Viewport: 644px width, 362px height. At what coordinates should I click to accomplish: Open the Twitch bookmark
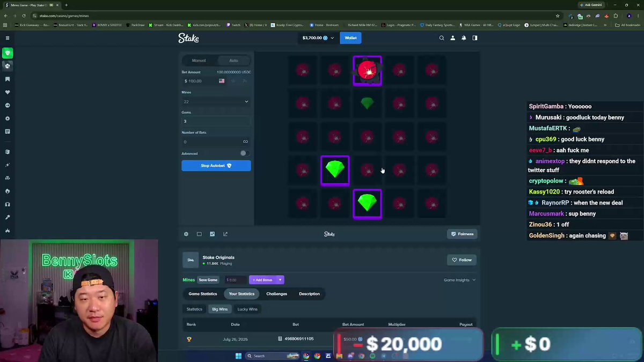(233, 25)
